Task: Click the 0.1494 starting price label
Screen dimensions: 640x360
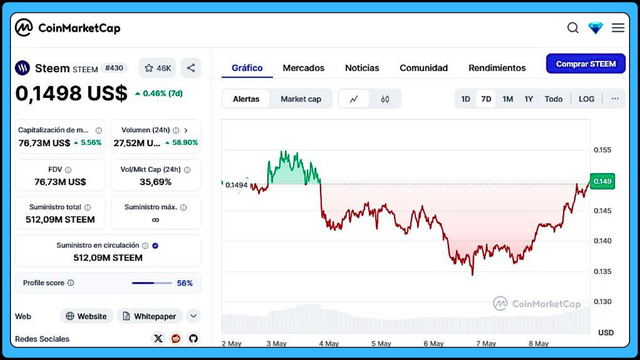Action: [236, 185]
